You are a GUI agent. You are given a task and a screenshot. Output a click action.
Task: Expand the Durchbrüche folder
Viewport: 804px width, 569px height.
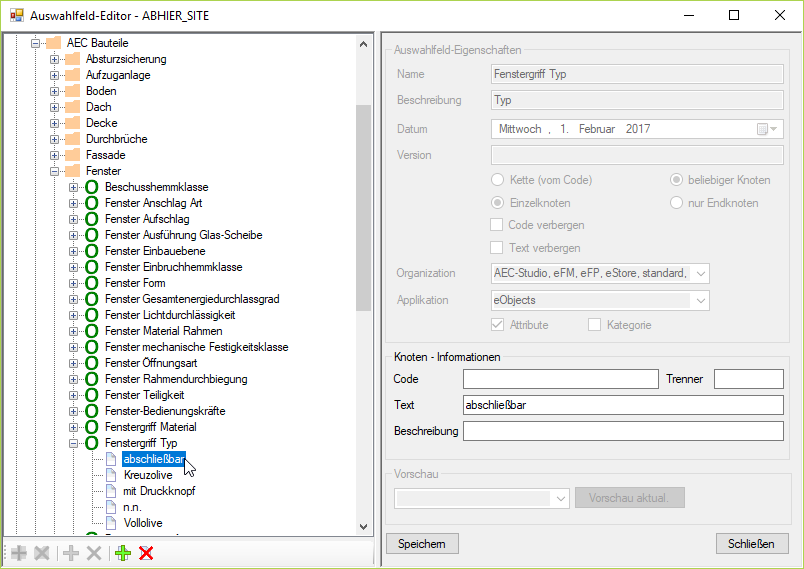(54, 139)
